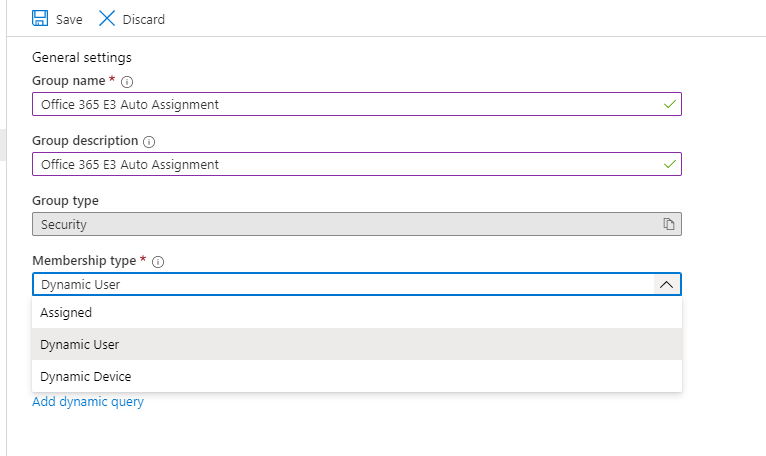766x456 pixels.
Task: Click the Save floppy disk icon
Action: point(40,19)
